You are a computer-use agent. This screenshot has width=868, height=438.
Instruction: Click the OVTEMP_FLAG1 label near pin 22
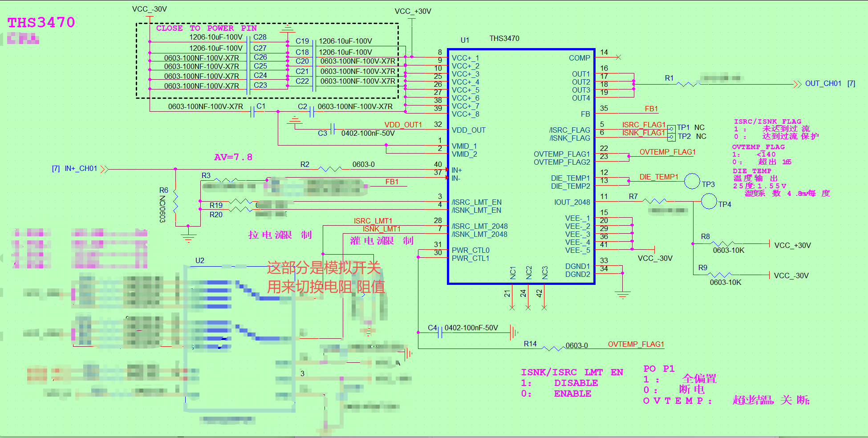(668, 152)
